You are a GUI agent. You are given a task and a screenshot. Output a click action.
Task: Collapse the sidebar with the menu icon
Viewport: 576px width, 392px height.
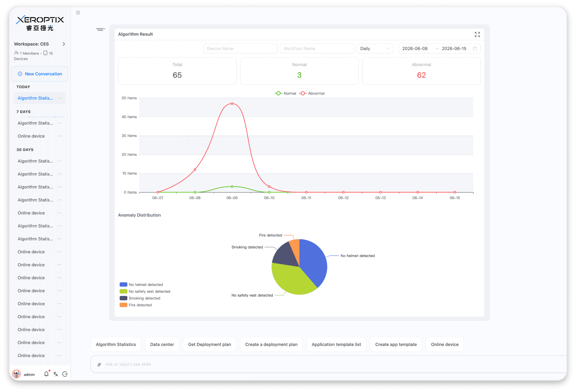[x=78, y=13]
